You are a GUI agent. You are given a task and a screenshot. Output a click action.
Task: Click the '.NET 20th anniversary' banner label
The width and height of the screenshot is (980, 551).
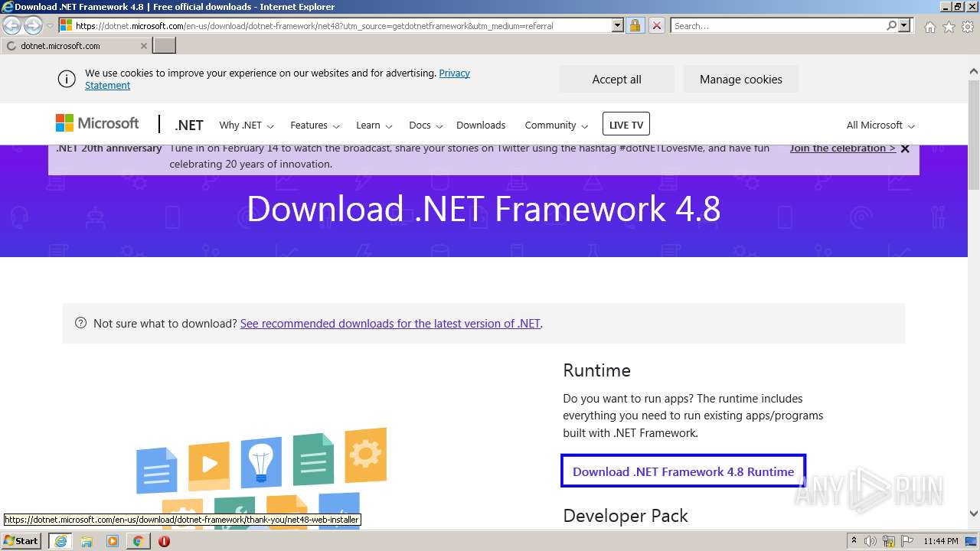pos(108,148)
